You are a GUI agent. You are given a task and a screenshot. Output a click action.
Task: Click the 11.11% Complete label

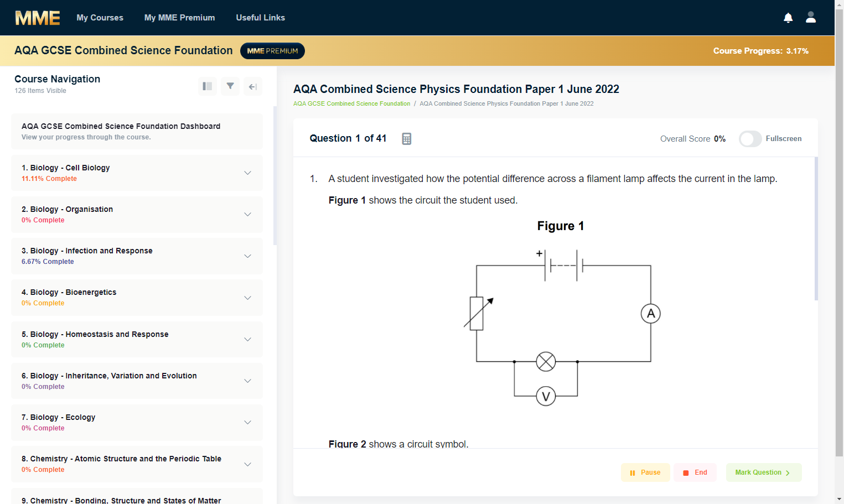(49, 179)
